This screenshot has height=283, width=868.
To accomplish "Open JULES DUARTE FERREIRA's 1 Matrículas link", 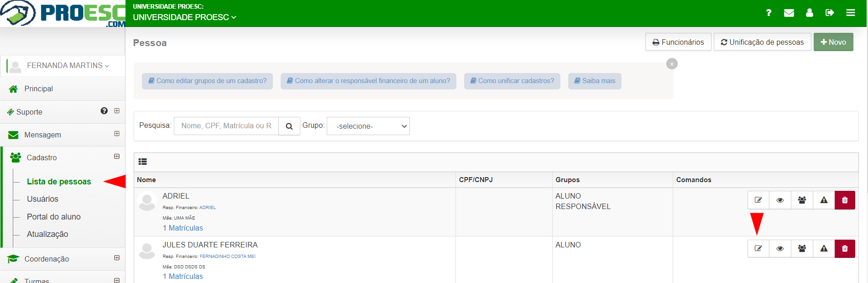I will [183, 277].
